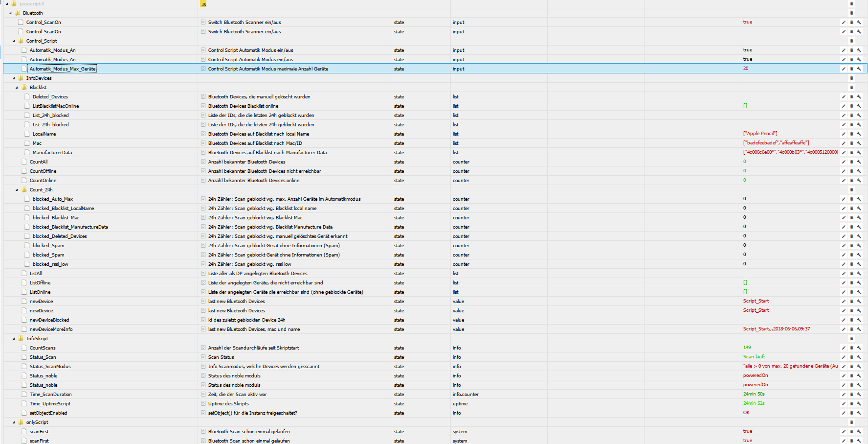Viewport: 868px width, 444px height.
Task: Click value 20 of Automatik_Modus_Max_Geräte
Action: [746, 69]
